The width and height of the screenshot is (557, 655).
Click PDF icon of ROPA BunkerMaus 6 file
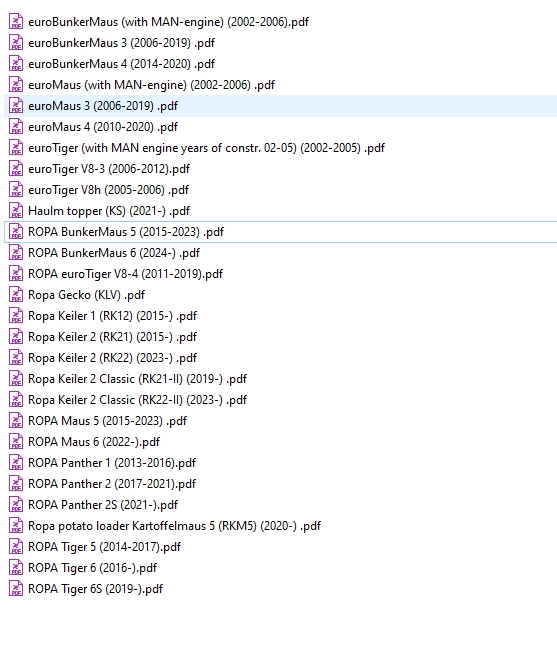(16, 253)
